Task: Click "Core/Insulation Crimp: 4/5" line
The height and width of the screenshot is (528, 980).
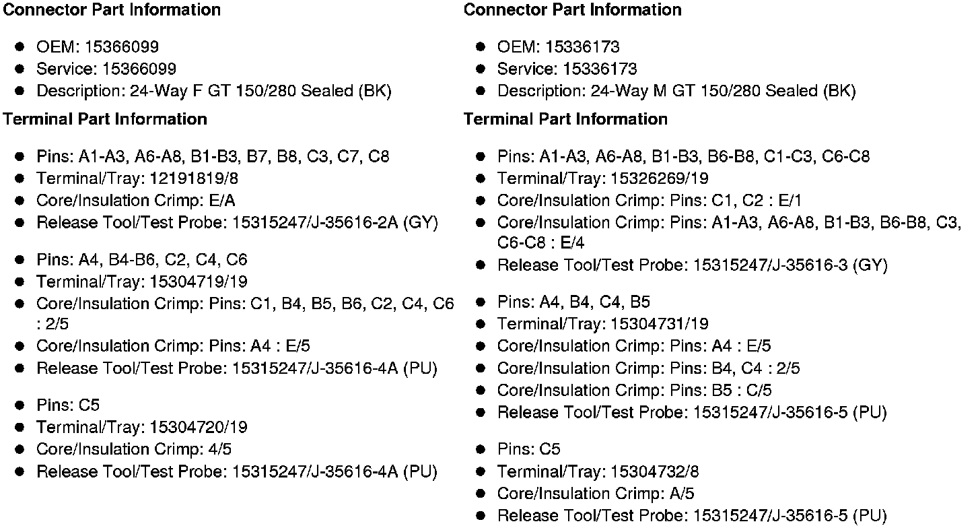Action: [134, 449]
